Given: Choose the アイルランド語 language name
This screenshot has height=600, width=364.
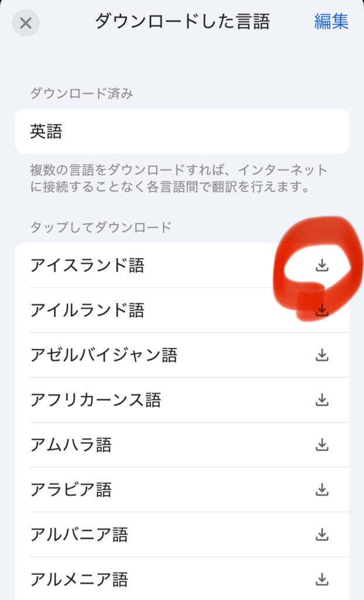Looking at the screenshot, I should [87, 311].
